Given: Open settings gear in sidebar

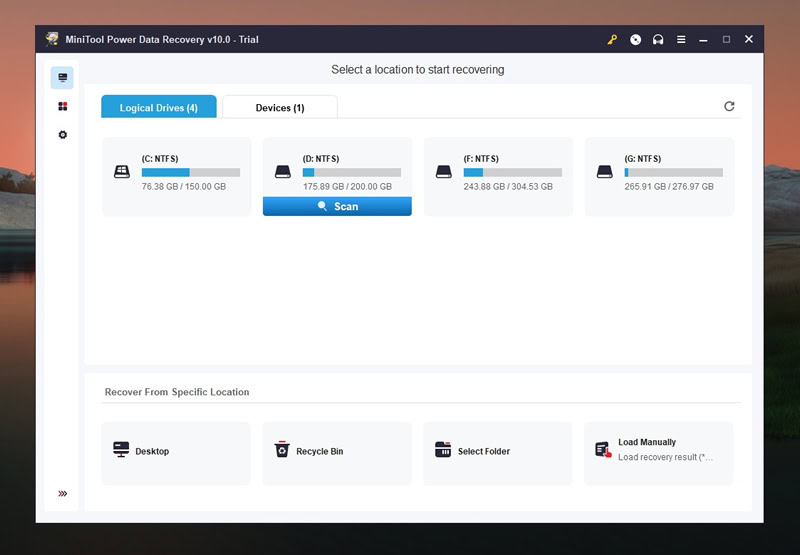Looking at the screenshot, I should [x=62, y=135].
